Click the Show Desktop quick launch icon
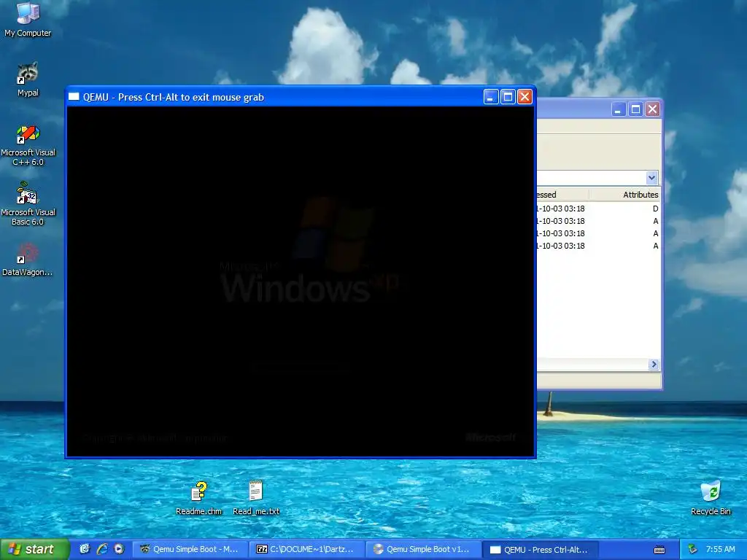This screenshot has width=747, height=560. pos(85,549)
